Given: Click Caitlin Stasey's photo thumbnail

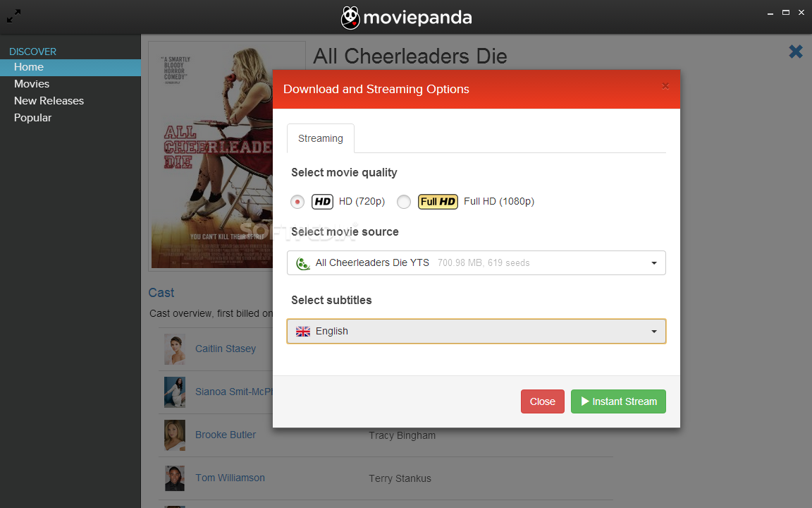Looking at the screenshot, I should click(x=175, y=349).
